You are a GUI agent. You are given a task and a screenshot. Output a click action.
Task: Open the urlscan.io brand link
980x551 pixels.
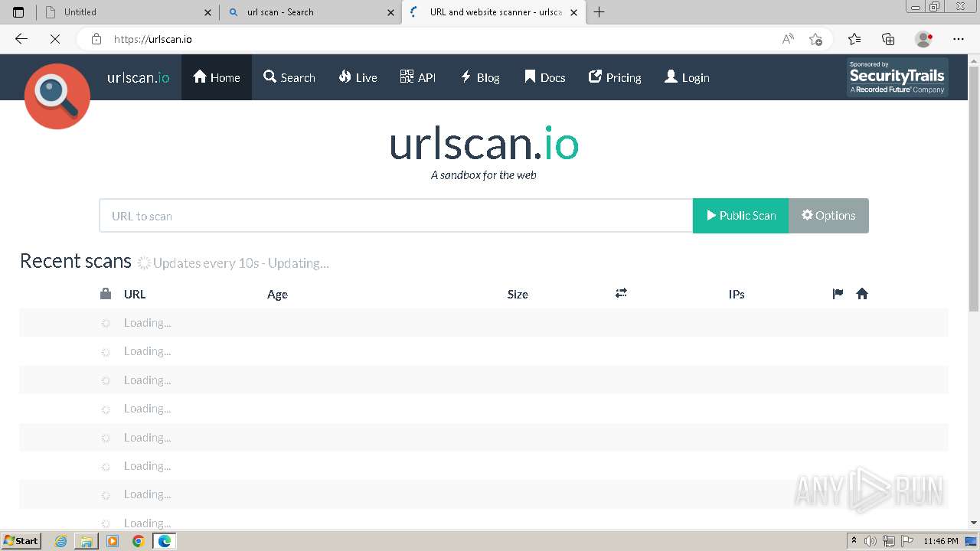tap(139, 77)
